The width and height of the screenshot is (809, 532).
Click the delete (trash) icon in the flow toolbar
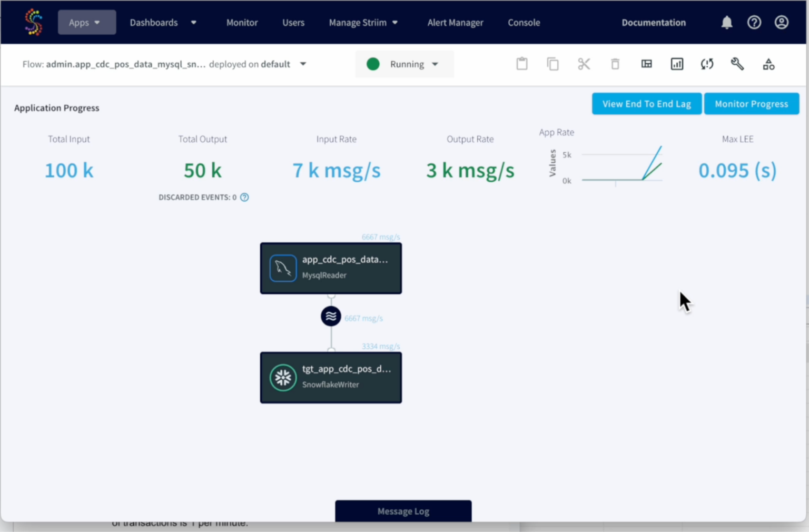coord(615,64)
